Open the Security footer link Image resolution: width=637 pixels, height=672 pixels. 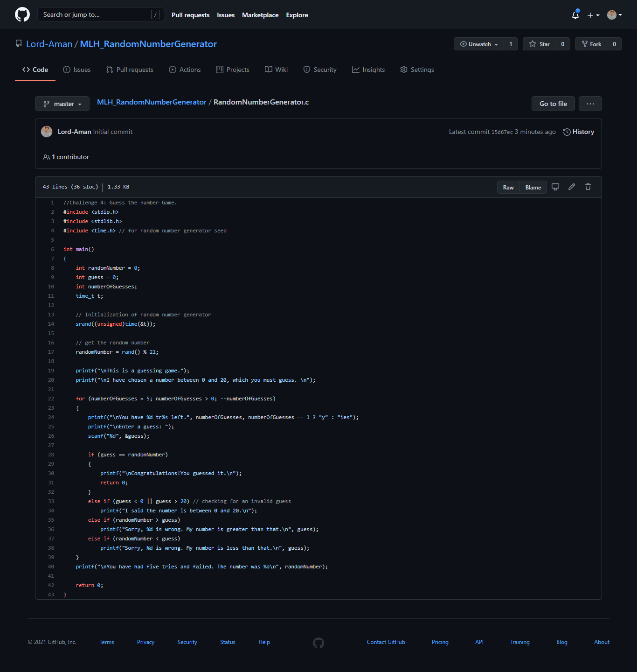coord(187,642)
